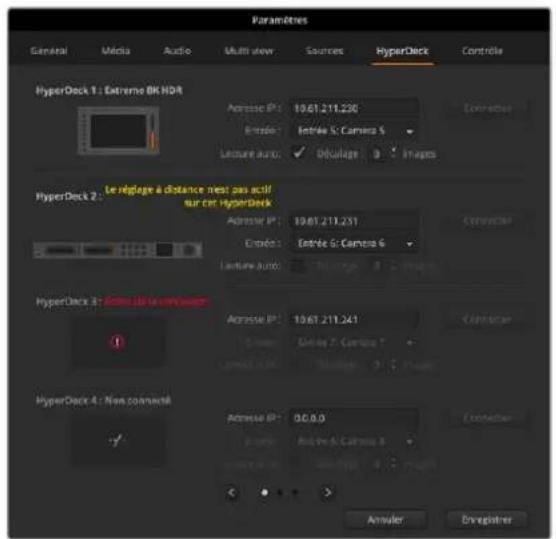Edit HyperDeck 1 IP address 10.61.211.230
The height and width of the screenshot is (539, 556).
coord(354,108)
